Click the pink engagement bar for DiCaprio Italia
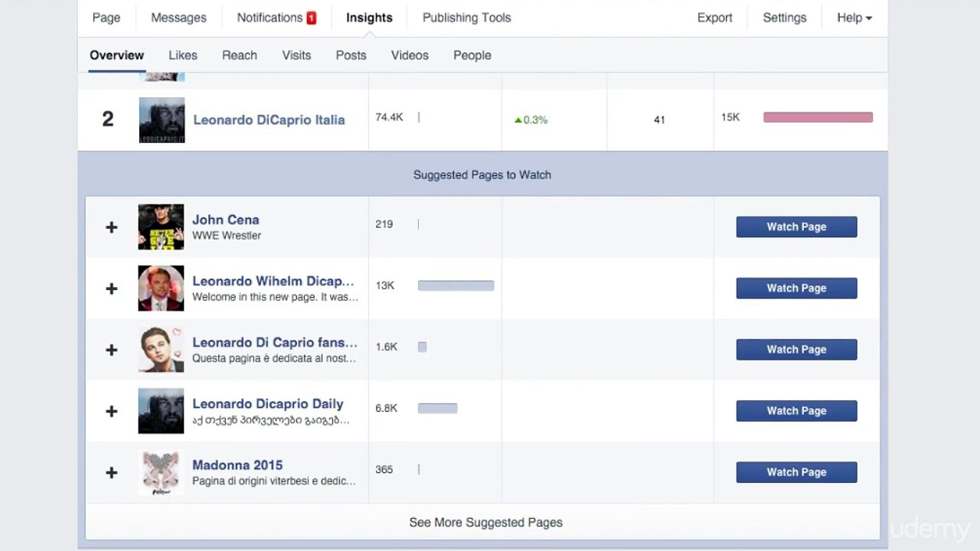The width and height of the screenshot is (980, 551). pyautogui.click(x=818, y=117)
